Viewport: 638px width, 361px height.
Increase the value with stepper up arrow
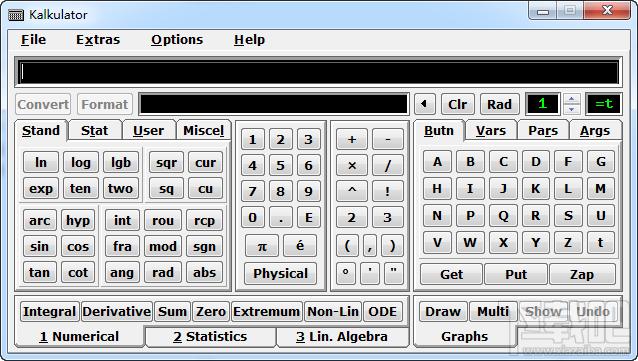pos(572,99)
